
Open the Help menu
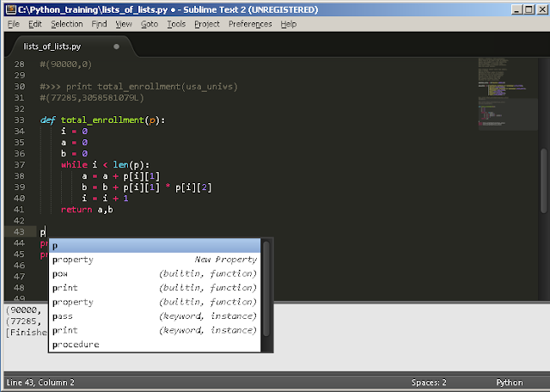[289, 24]
